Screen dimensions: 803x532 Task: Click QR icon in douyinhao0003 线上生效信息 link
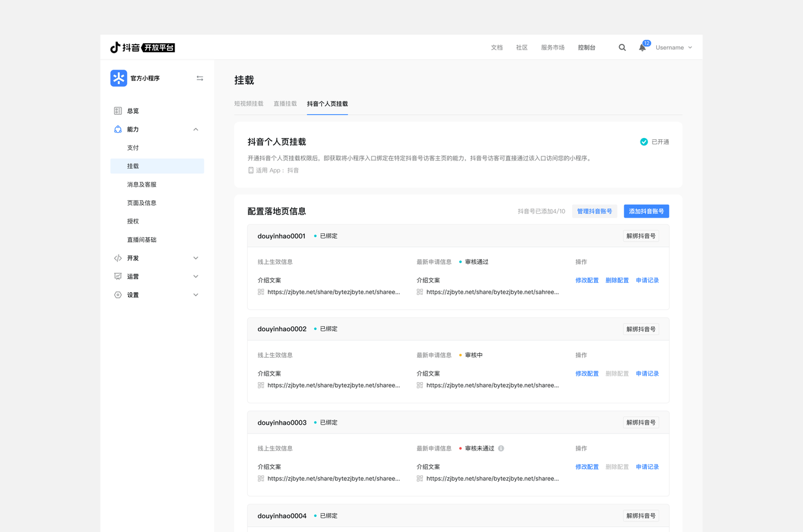[261, 479]
